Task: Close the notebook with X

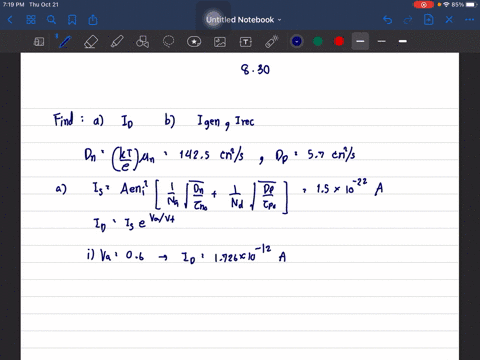Action: click(449, 20)
